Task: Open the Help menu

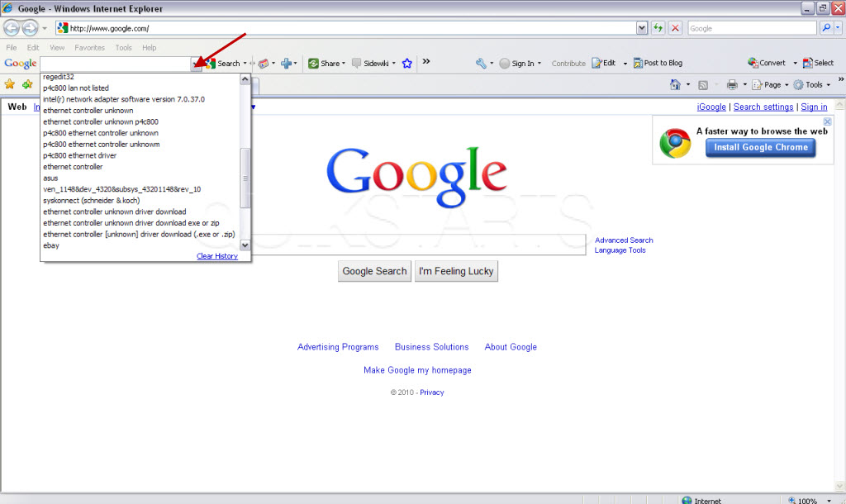Action: (x=150, y=47)
